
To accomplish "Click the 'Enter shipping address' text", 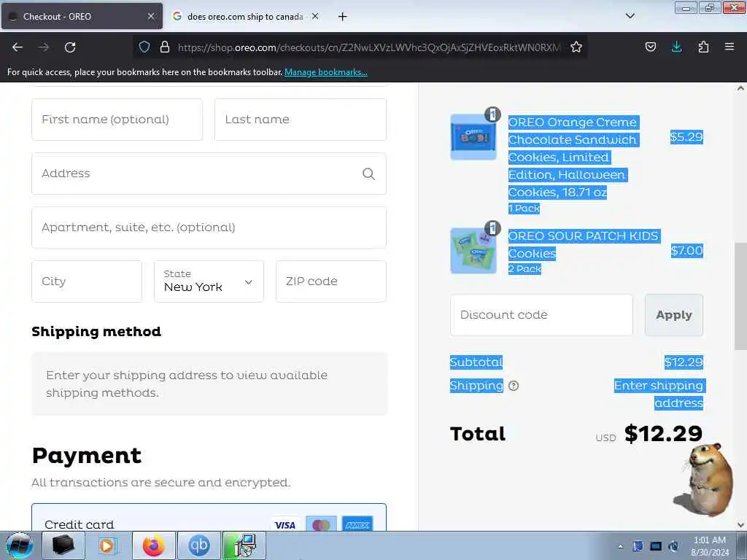I will (659, 394).
